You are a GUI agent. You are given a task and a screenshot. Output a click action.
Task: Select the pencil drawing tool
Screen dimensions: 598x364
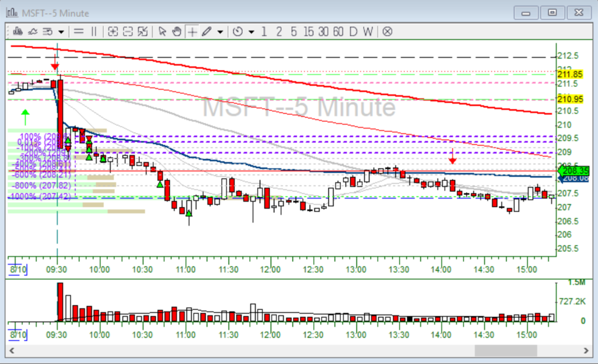[x=205, y=32]
